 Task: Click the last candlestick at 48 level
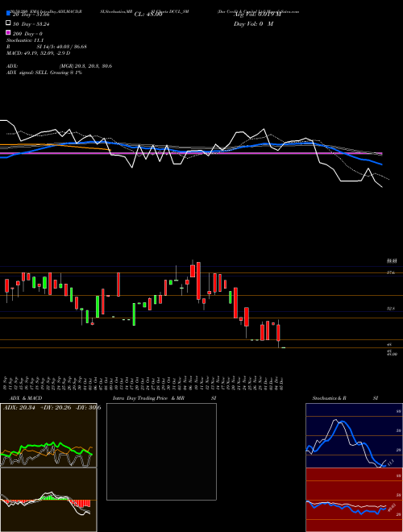(283, 347)
